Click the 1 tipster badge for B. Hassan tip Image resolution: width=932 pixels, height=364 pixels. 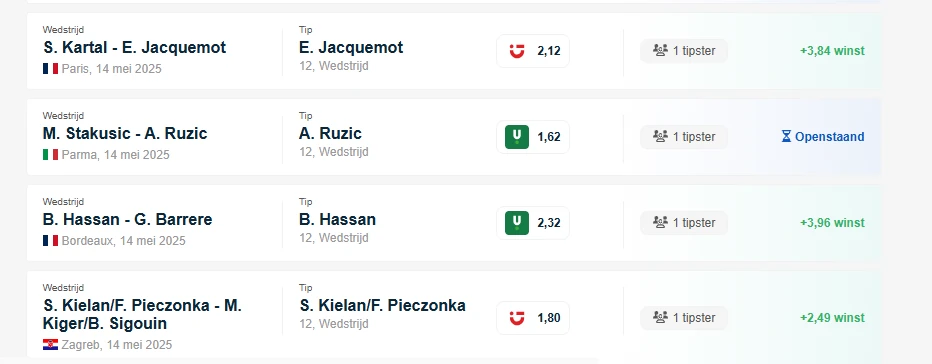[x=684, y=223]
